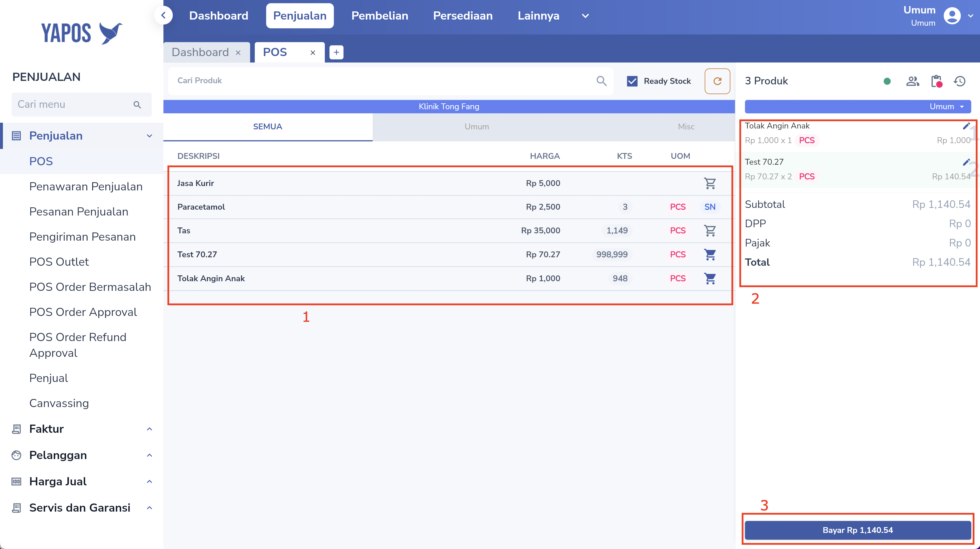Edit Tolak Angin Anak cart line
The image size is (980, 549).
click(966, 126)
